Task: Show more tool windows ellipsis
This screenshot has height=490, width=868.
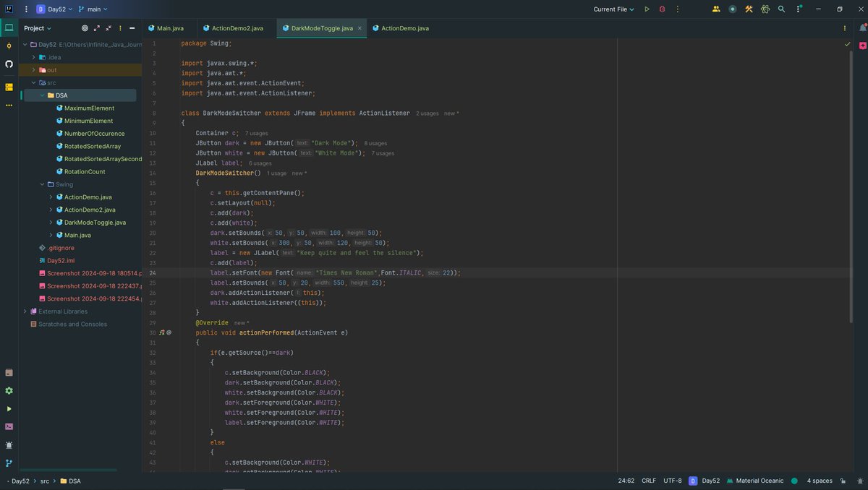Action: (x=9, y=105)
